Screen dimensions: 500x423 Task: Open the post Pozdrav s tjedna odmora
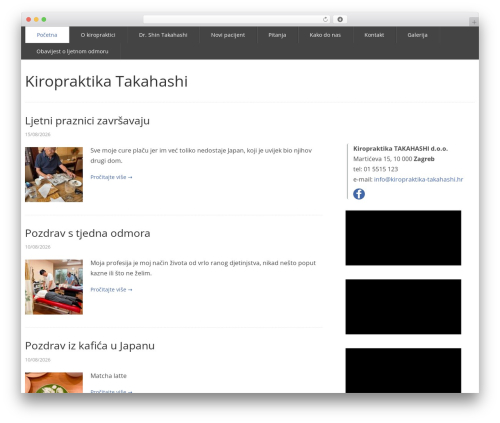point(88,233)
